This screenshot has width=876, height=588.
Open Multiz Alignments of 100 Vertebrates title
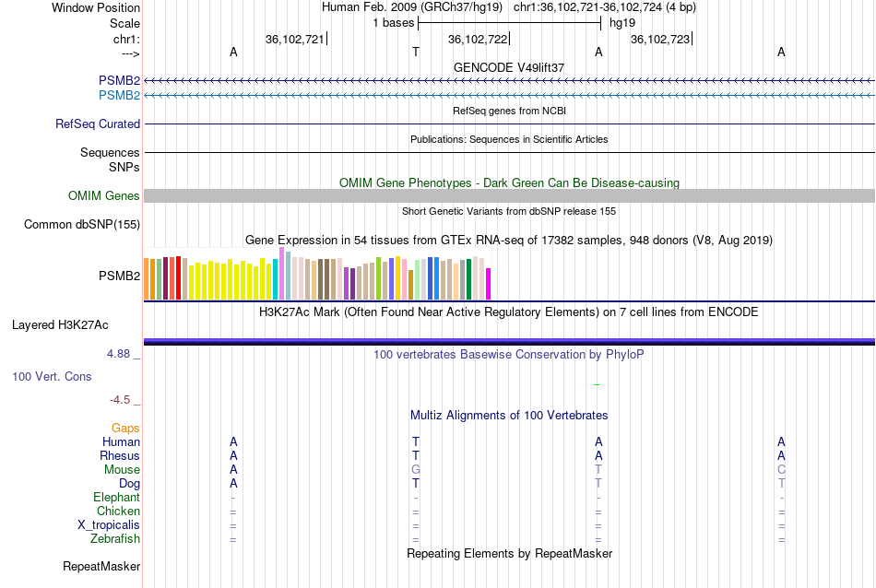[x=509, y=415]
